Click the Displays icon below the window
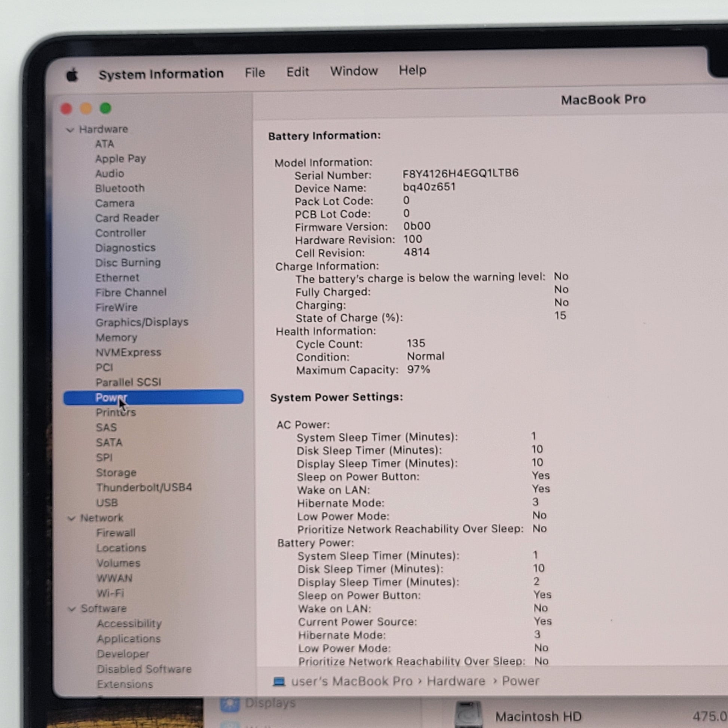The height and width of the screenshot is (728, 728). pyautogui.click(x=230, y=704)
